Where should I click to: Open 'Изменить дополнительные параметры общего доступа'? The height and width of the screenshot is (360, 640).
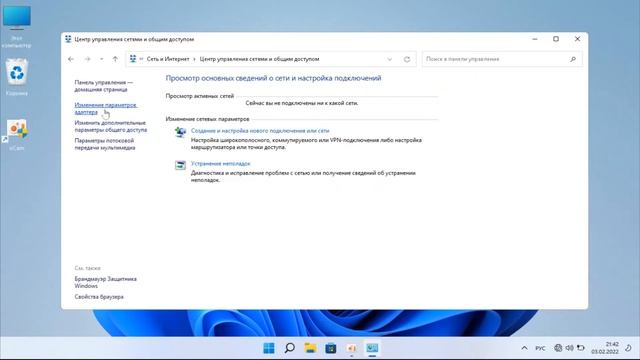tap(111, 126)
